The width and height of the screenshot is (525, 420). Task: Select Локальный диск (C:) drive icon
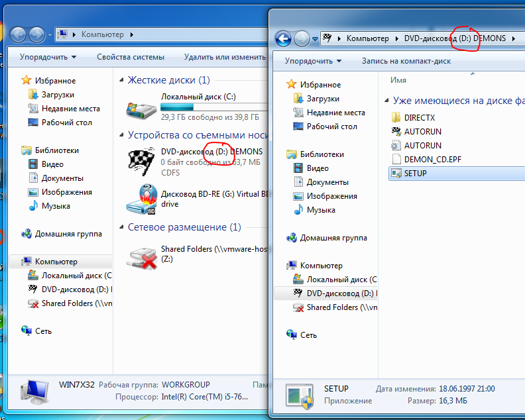[141, 110]
